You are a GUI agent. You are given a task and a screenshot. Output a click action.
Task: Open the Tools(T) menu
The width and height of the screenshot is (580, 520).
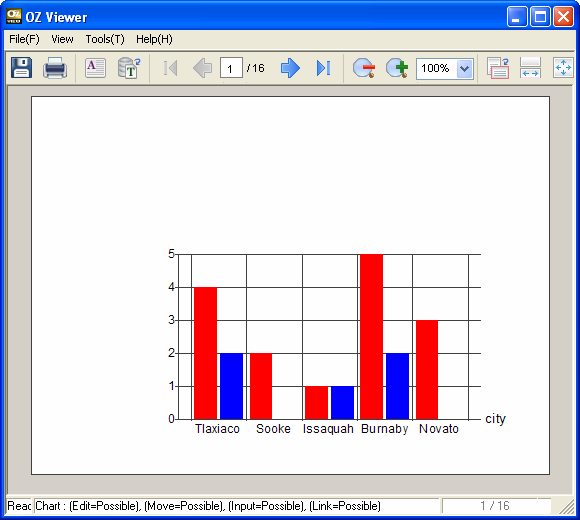(105, 39)
